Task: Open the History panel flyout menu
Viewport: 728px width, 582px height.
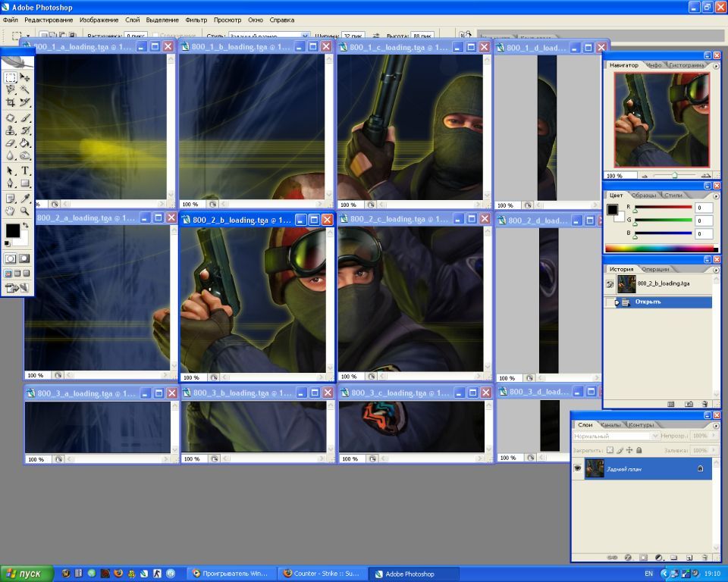Action: pyautogui.click(x=716, y=270)
